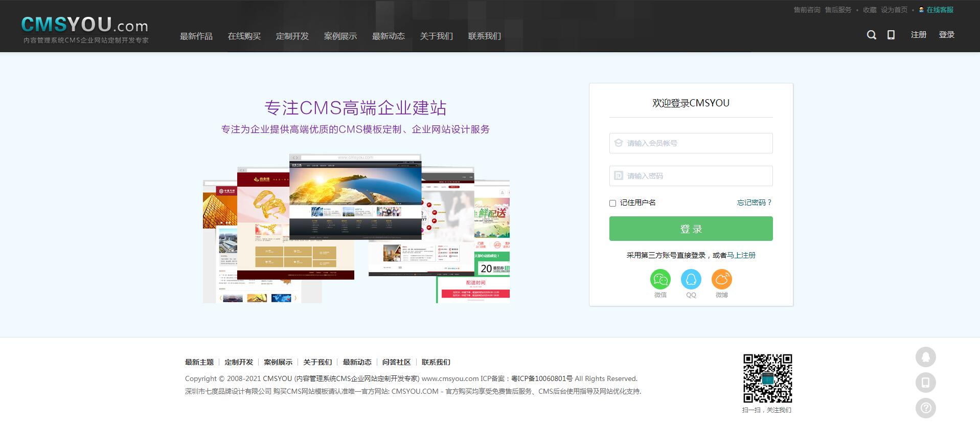Log in with QQ icon

(x=691, y=279)
